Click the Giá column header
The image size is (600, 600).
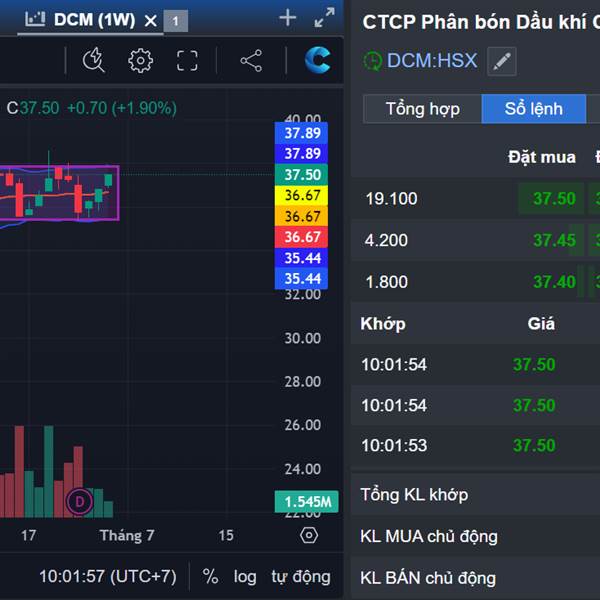(x=541, y=324)
